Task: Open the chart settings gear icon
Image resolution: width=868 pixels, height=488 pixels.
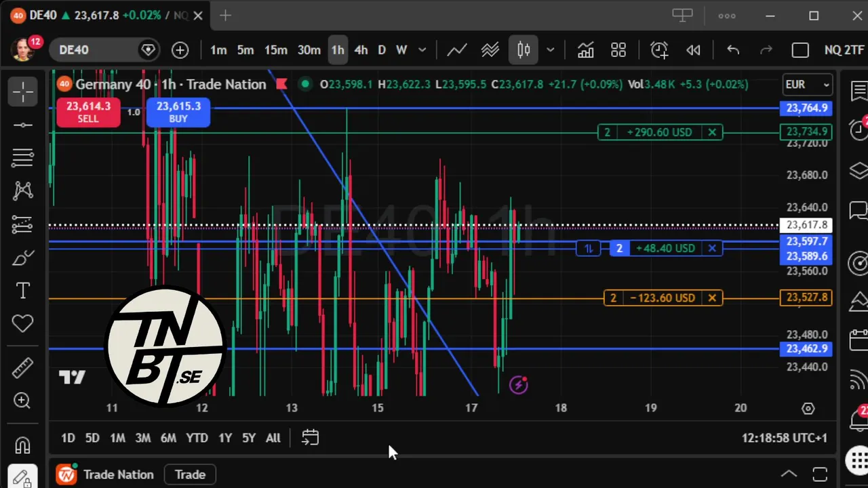Action: pyautogui.click(x=808, y=409)
